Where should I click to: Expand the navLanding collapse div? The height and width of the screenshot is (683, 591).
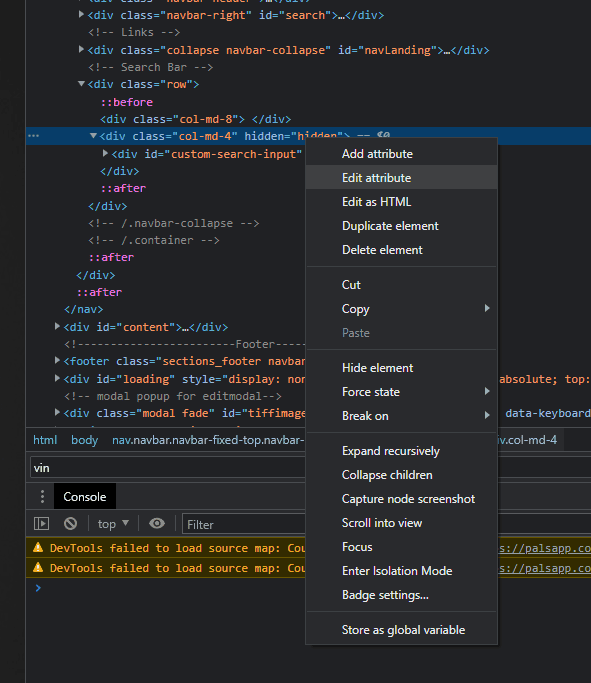point(81,49)
